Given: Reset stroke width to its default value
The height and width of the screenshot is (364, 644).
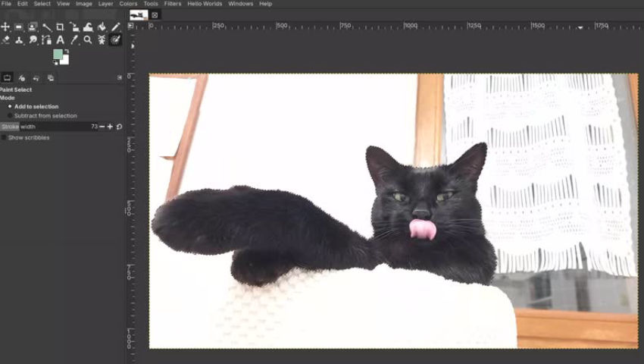Looking at the screenshot, I should pos(119,127).
